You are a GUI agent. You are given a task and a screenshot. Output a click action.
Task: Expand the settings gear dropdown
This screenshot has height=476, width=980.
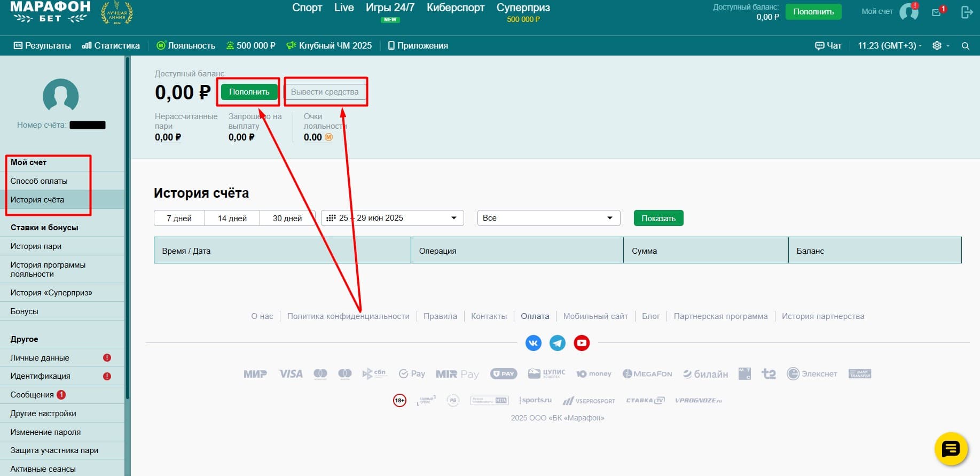pyautogui.click(x=940, y=46)
